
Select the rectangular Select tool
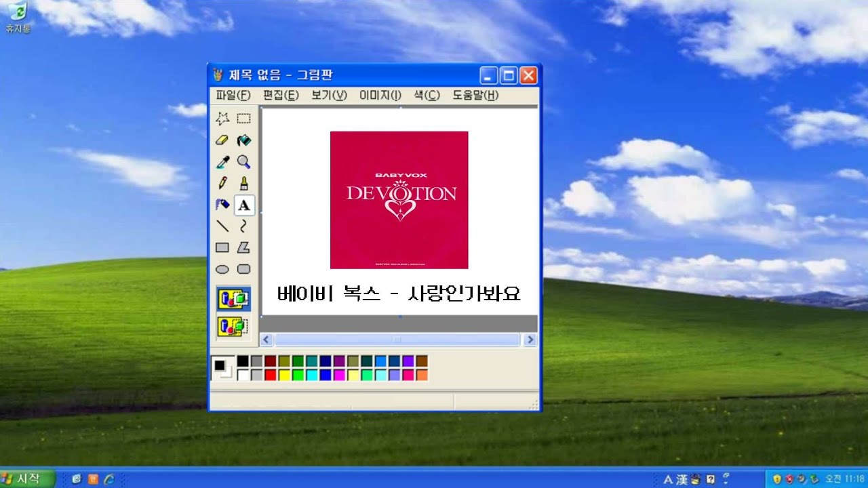pos(243,119)
